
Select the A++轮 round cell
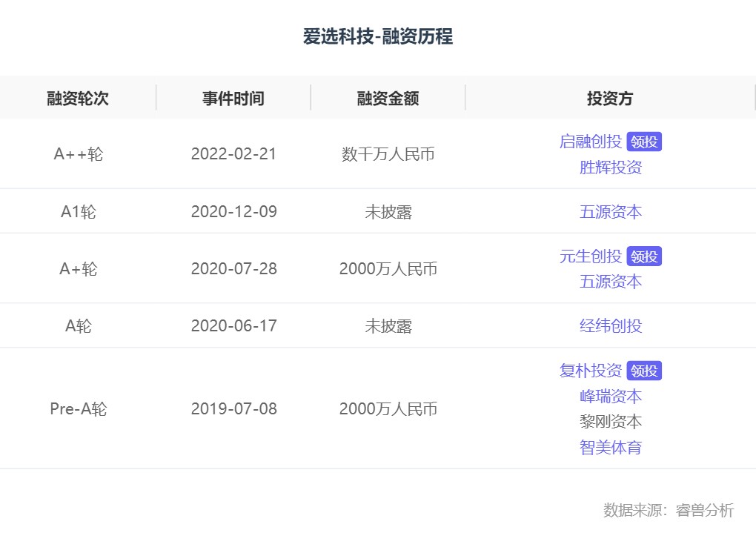(x=78, y=154)
